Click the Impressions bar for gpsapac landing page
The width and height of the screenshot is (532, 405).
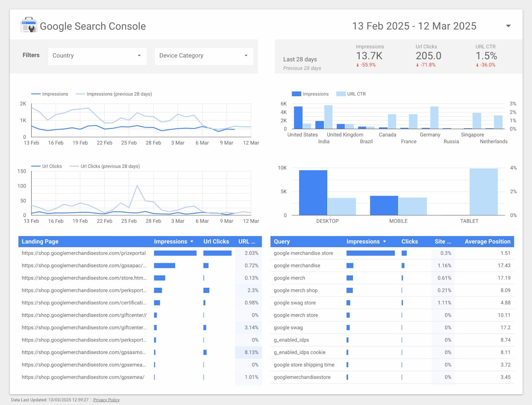point(165,266)
